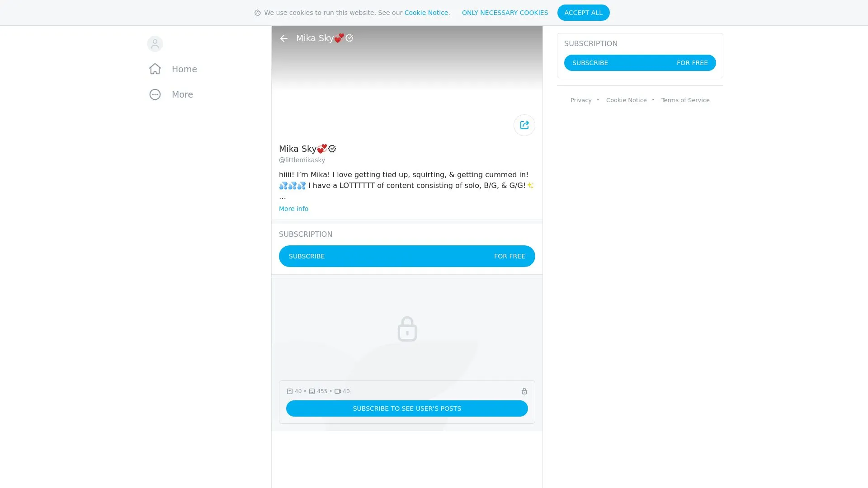Click the Cookie Notice link in banner

click(426, 13)
